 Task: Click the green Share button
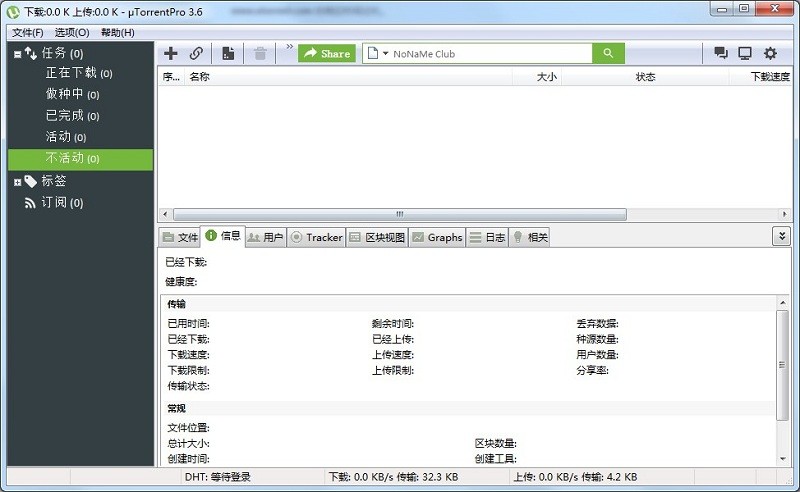click(x=326, y=53)
